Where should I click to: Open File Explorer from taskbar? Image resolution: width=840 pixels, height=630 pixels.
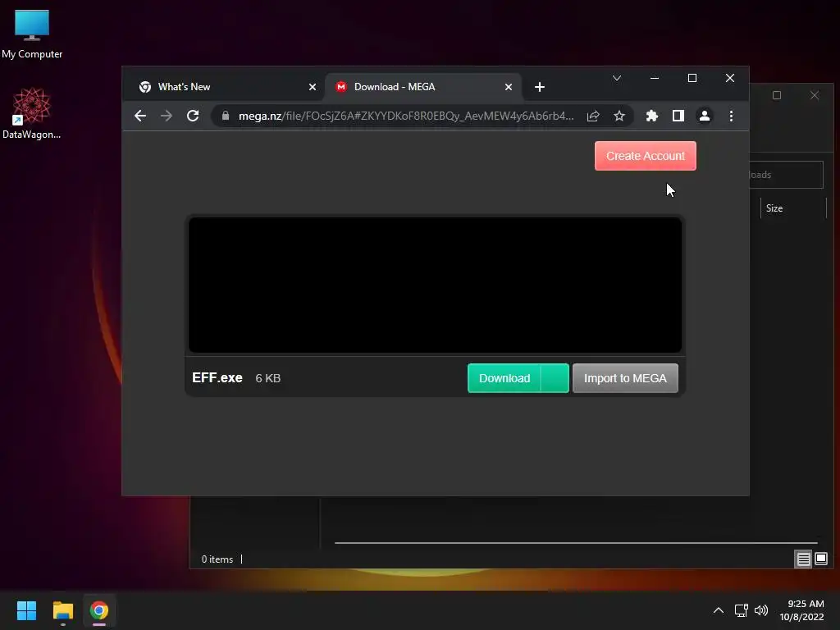[62, 610]
